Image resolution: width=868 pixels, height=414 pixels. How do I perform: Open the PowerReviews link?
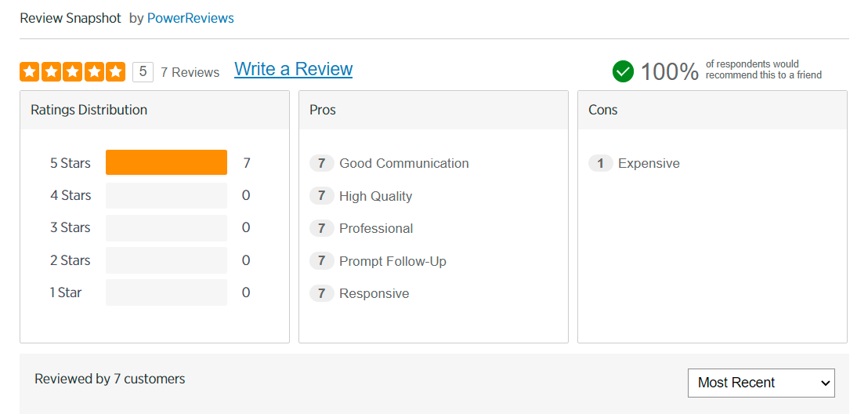[190, 18]
